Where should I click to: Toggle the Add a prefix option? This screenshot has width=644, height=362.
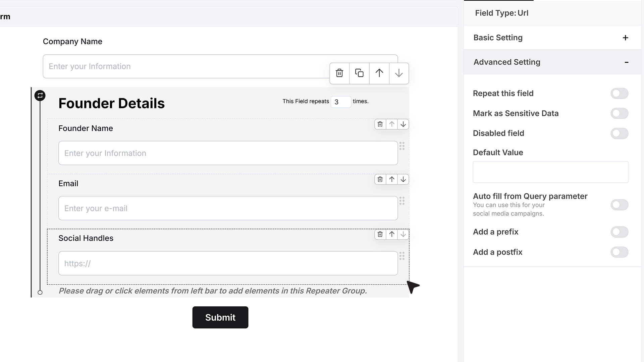coord(619,232)
